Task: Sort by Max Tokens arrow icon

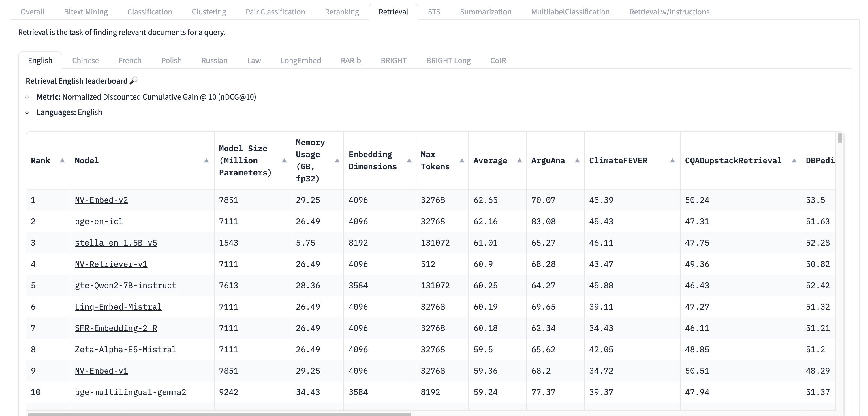Action: click(462, 160)
